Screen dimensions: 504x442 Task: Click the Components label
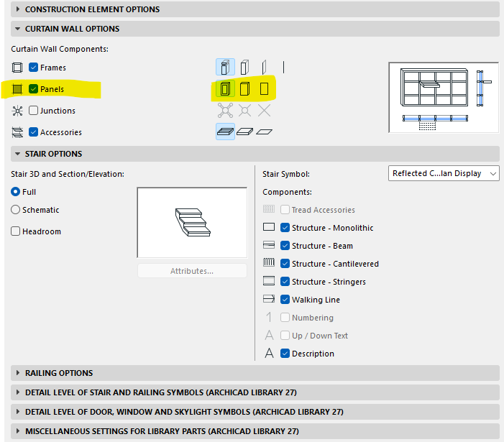tap(287, 192)
